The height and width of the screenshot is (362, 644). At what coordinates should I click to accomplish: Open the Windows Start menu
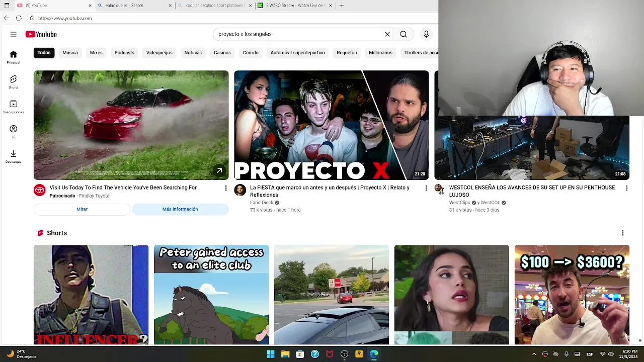pyautogui.click(x=270, y=354)
